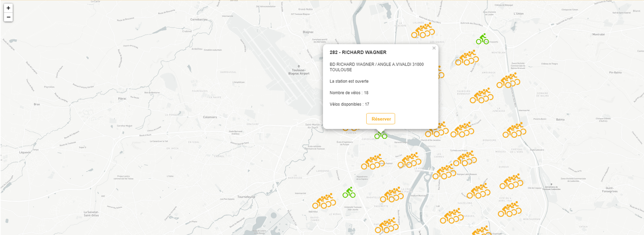
Task: Open bike cluster below La Halle aux Grains
Action: (x=465, y=158)
